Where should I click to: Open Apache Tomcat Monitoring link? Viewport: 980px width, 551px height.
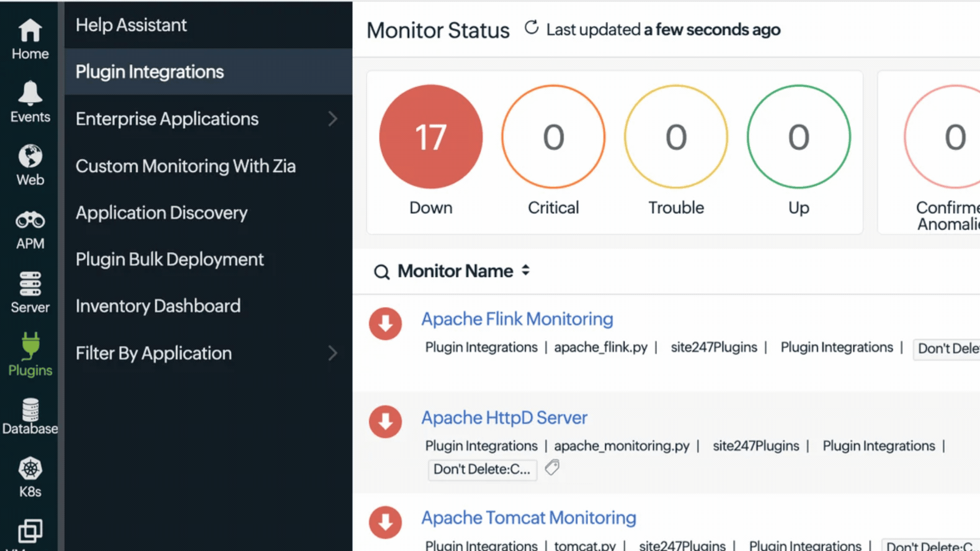[x=529, y=518]
